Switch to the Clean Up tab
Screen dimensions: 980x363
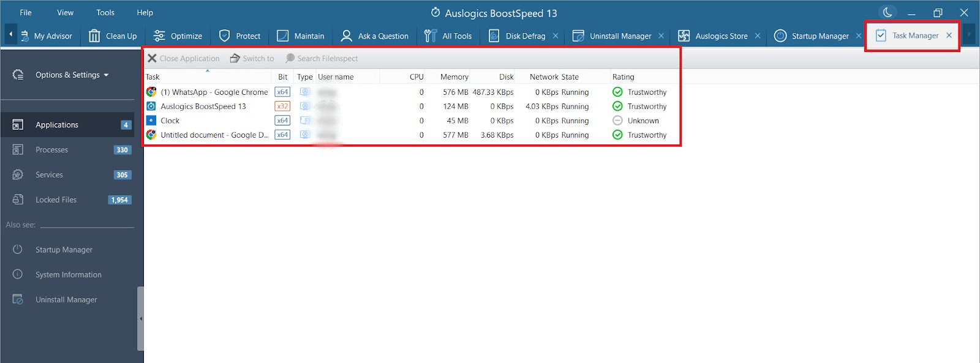(x=113, y=36)
